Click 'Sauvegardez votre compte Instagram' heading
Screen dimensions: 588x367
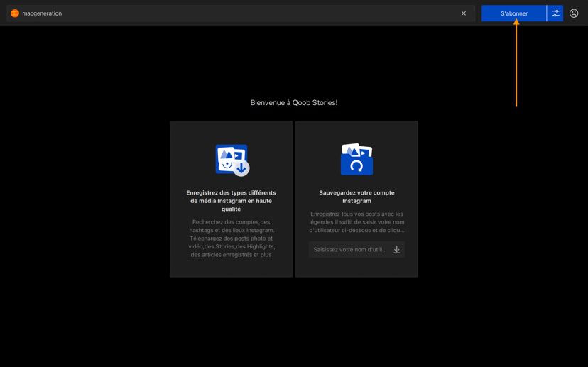356,197
